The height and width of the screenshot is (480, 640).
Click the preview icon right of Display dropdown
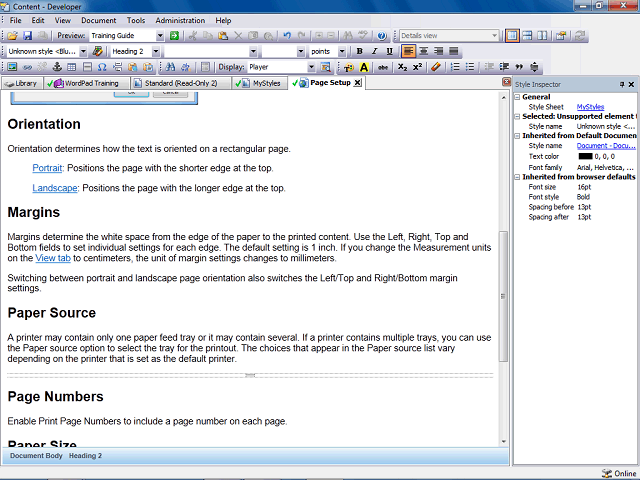click(x=325, y=67)
